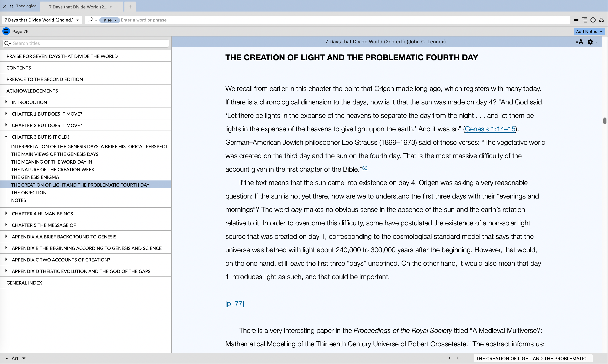Click the up triangle beside Art
The image size is (608, 364).
click(x=7, y=358)
